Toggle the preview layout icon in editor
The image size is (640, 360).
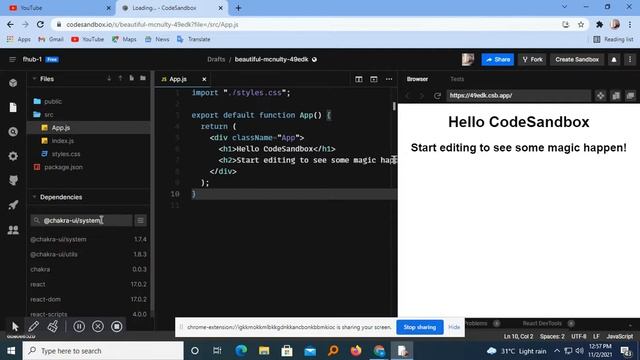pyautogui.click(x=373, y=79)
